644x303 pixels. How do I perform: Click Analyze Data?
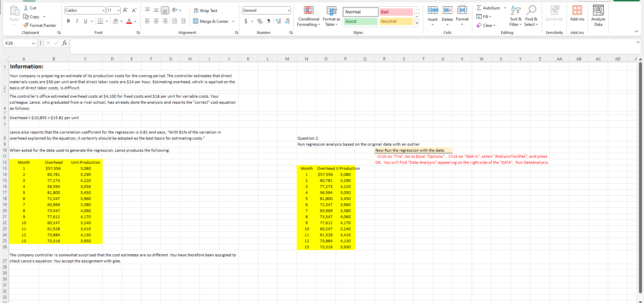pos(598,16)
